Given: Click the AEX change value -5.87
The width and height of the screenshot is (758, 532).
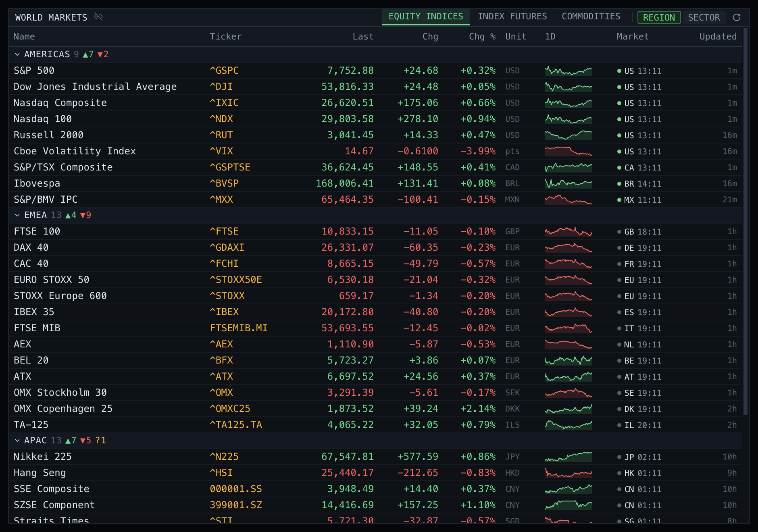Looking at the screenshot, I should tap(423, 345).
